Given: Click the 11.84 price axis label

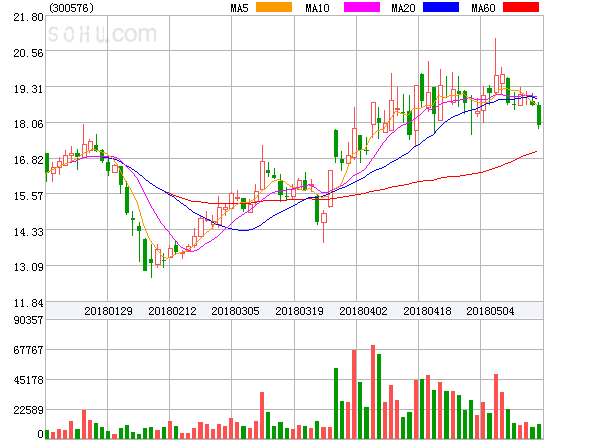Looking at the screenshot, I should point(28,303).
